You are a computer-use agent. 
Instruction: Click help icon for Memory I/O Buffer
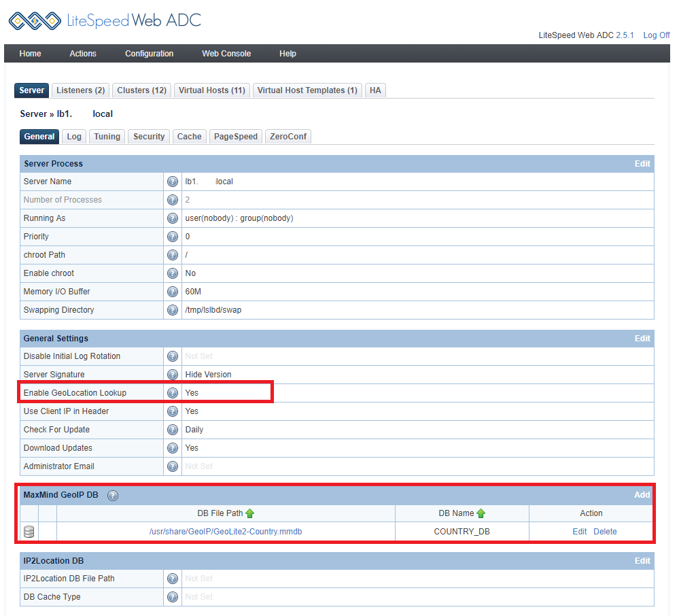[x=173, y=292]
